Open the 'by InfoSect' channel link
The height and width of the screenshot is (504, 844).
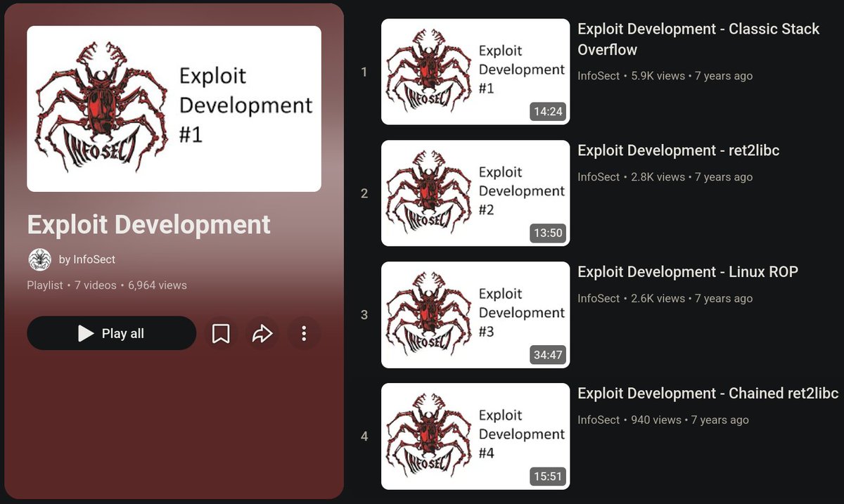click(x=87, y=259)
